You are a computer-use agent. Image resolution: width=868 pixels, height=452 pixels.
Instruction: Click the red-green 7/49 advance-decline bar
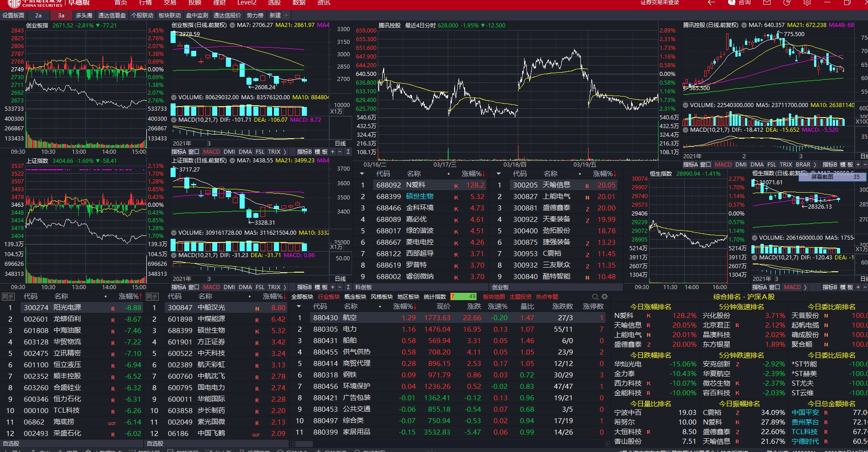click(463, 296)
